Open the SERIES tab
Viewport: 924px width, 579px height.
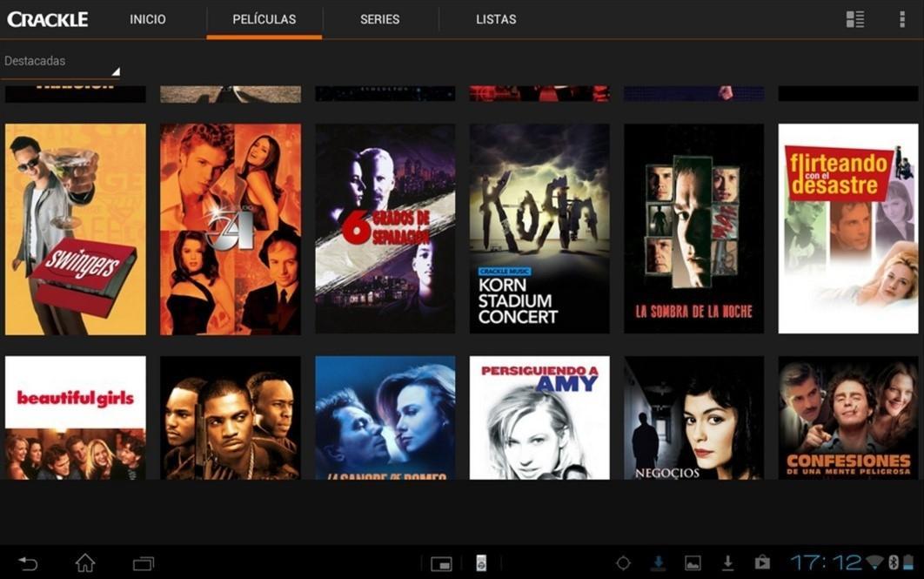(379, 19)
